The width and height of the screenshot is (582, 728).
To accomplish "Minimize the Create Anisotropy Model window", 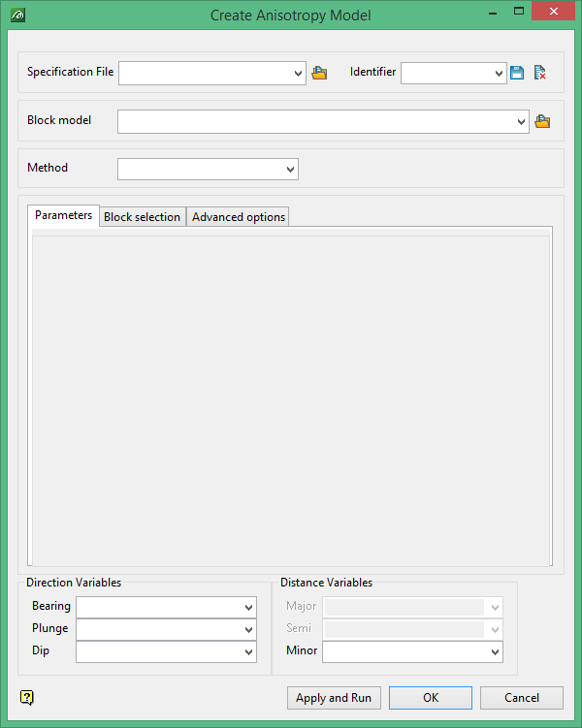I will 493,12.
